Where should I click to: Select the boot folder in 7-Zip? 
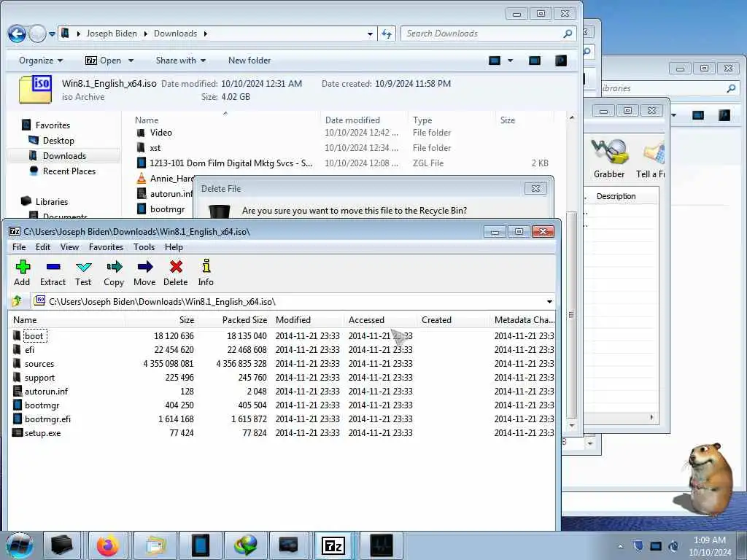point(34,335)
